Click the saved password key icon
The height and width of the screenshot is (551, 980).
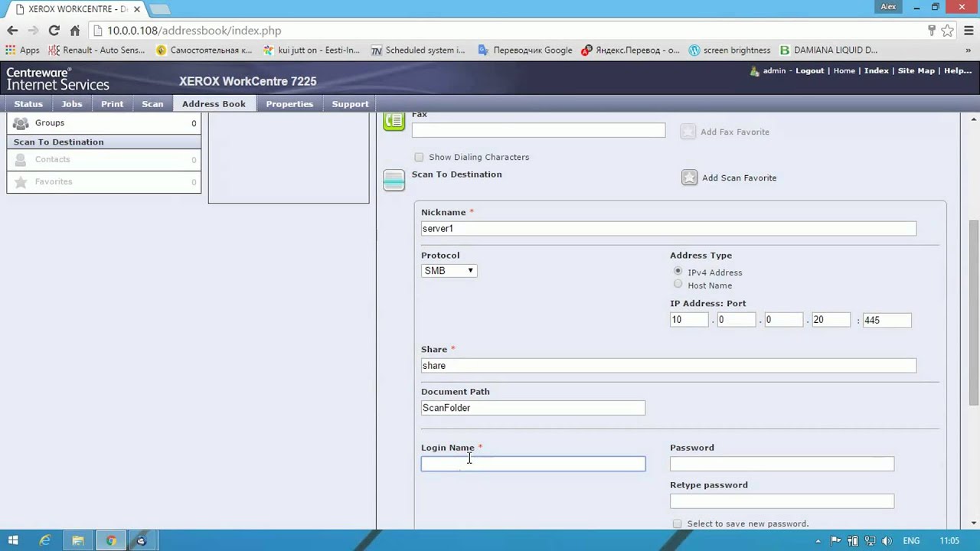pyautogui.click(x=932, y=31)
